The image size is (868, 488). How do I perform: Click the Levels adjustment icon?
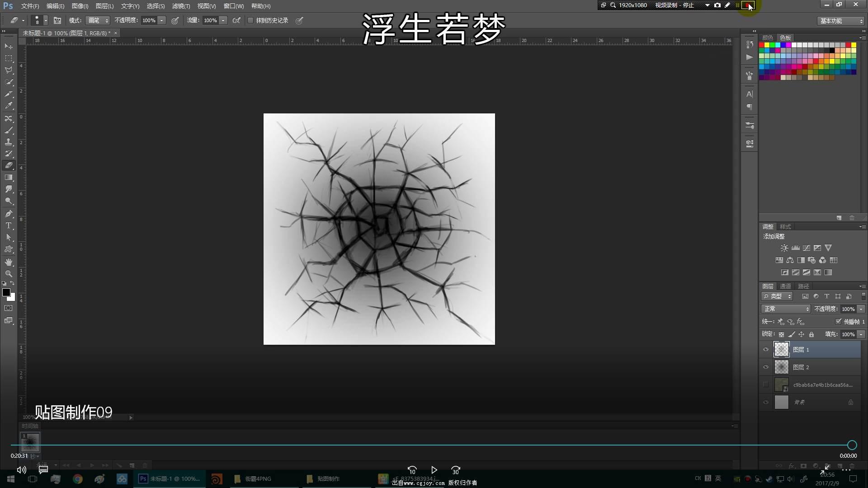point(796,248)
